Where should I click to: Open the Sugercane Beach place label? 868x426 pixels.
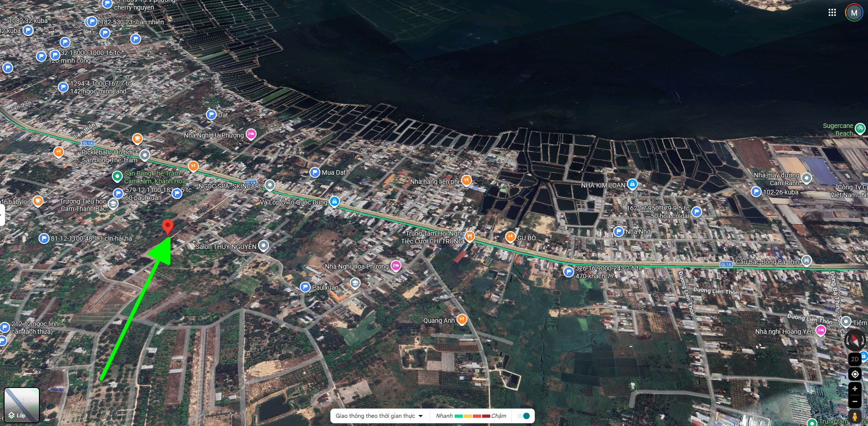pyautogui.click(x=838, y=129)
